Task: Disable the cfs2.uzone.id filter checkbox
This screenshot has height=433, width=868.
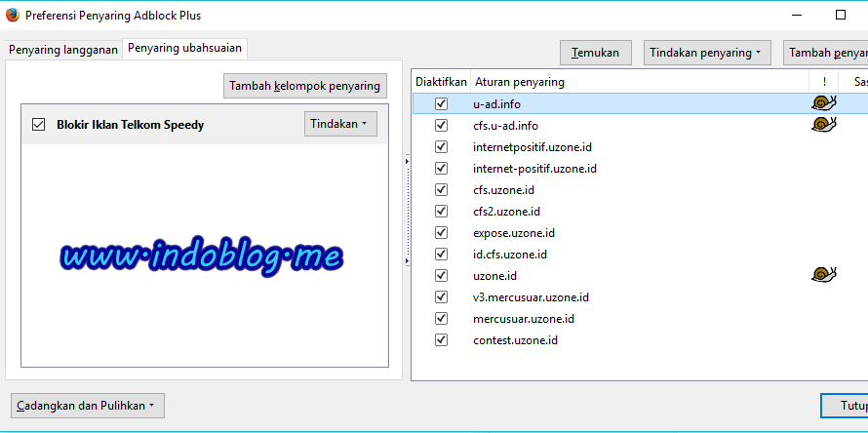Action: pyautogui.click(x=441, y=211)
